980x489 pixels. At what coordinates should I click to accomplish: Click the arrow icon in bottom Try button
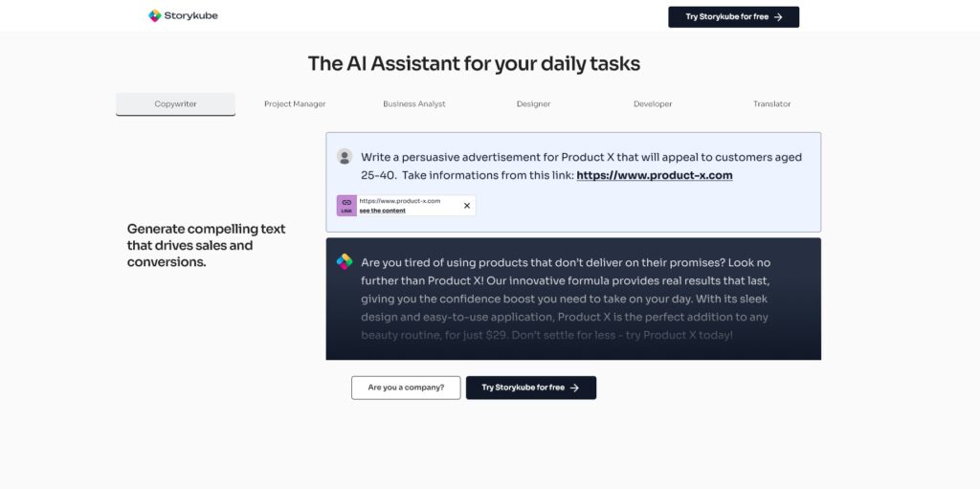click(x=574, y=388)
